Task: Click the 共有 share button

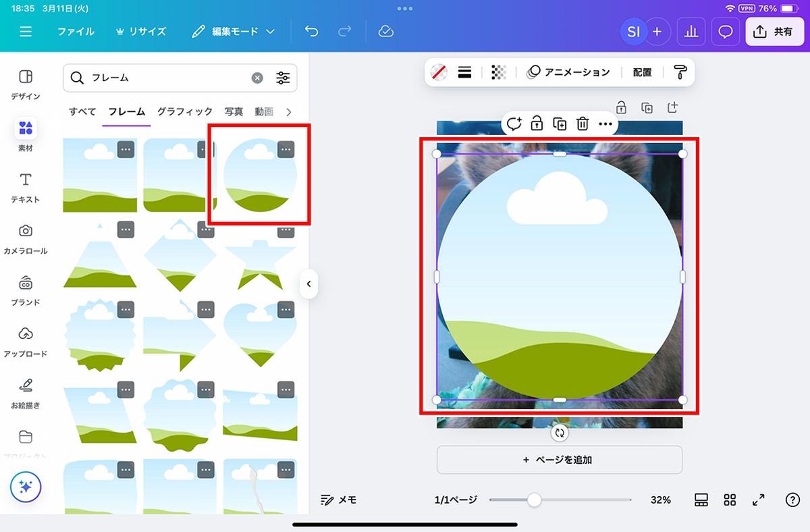Action: click(x=775, y=32)
